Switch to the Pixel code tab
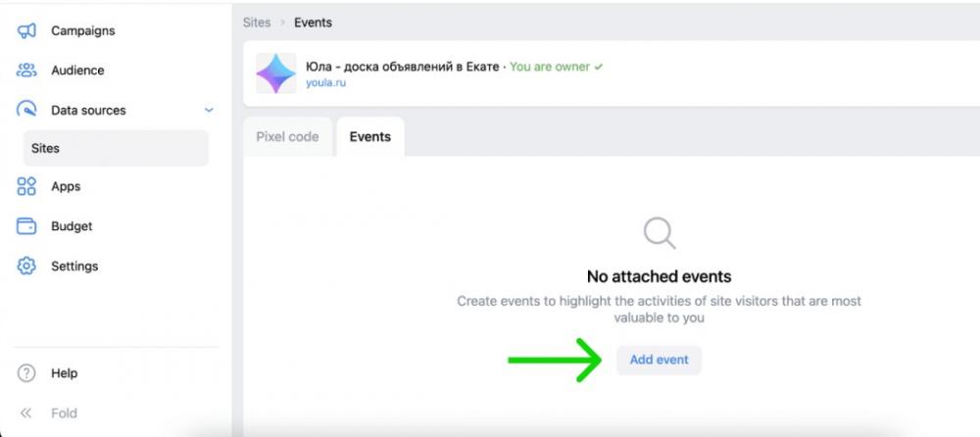Viewport: 980px width, 437px height. [287, 137]
